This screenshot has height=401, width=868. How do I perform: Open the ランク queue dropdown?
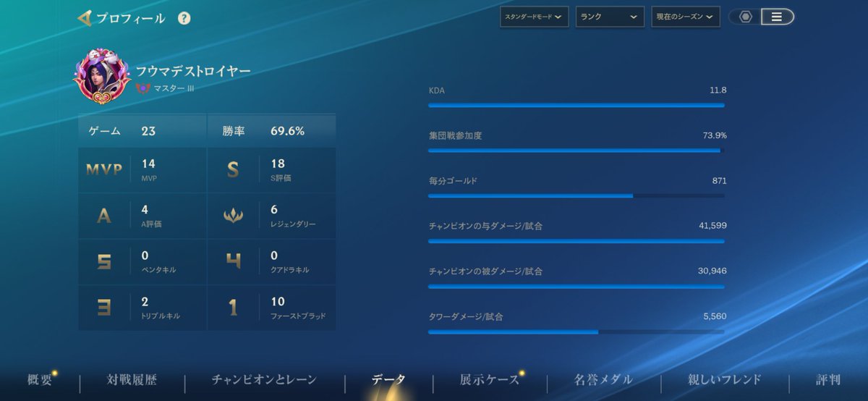(x=610, y=17)
